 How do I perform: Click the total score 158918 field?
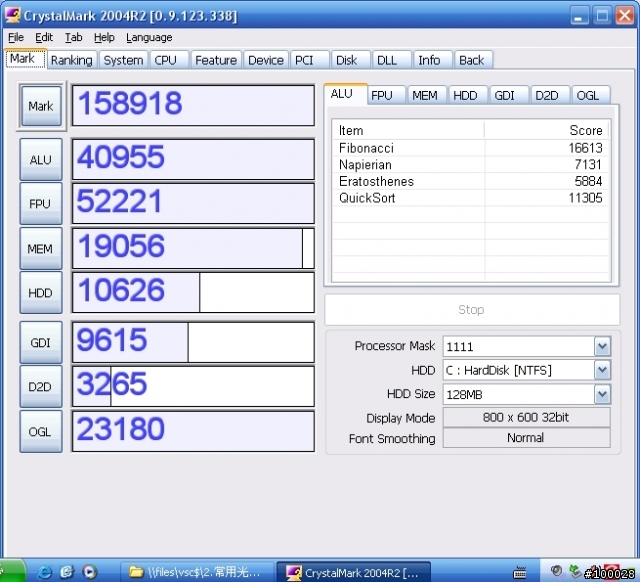click(193, 105)
